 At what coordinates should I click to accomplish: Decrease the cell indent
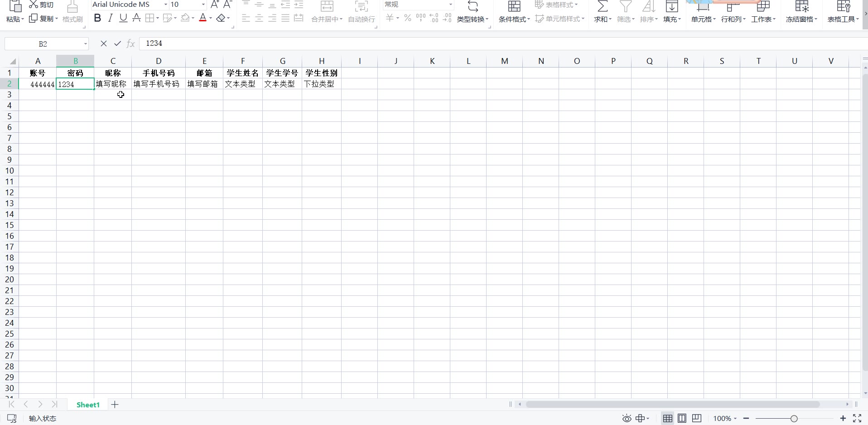pos(285,5)
